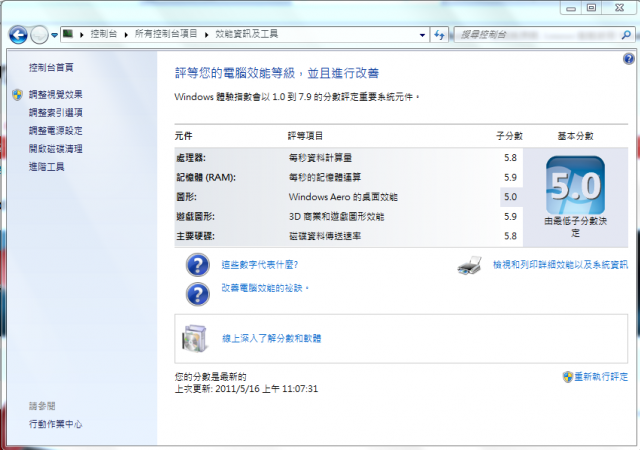Open 這些數字代表什麼? link

tap(260, 265)
